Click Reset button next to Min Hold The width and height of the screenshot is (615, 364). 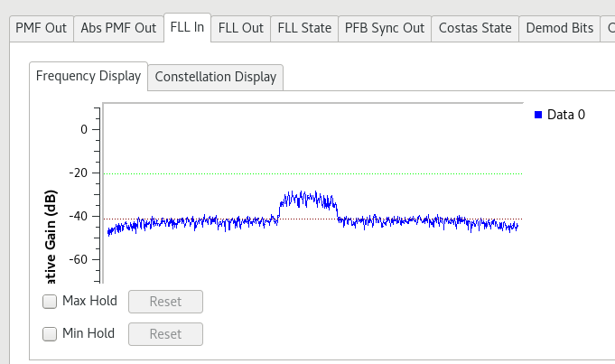tap(165, 334)
